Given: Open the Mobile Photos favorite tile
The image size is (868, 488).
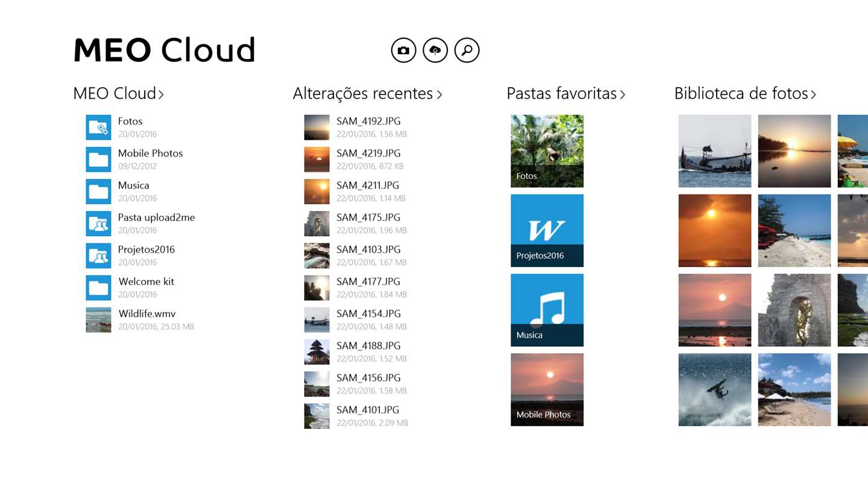Looking at the screenshot, I should click(x=547, y=389).
